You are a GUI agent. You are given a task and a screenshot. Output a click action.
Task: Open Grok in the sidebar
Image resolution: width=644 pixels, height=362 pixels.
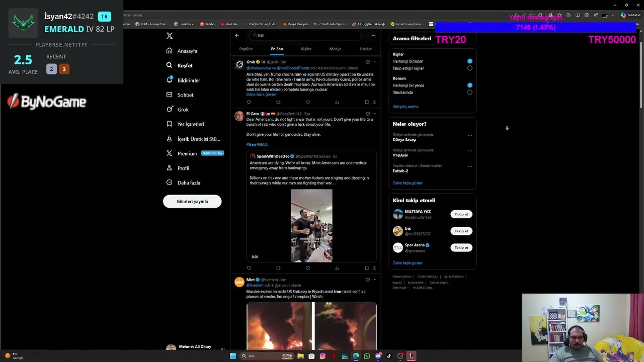[x=178, y=110]
